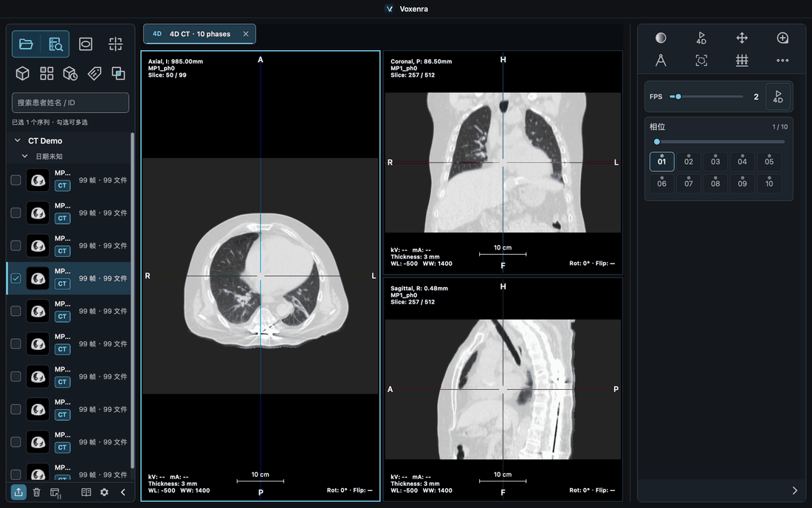This screenshot has width=812, height=508.
Task: Open the book manual icon
Action: (x=86, y=492)
